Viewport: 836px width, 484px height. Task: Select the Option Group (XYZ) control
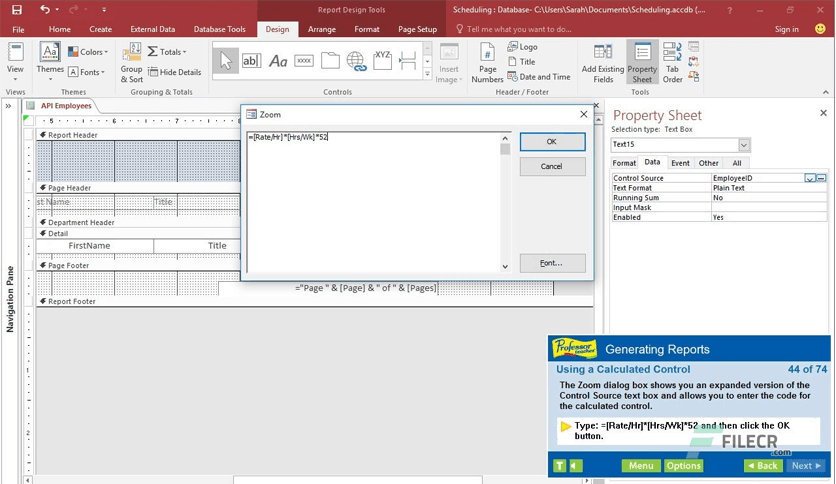click(382, 61)
